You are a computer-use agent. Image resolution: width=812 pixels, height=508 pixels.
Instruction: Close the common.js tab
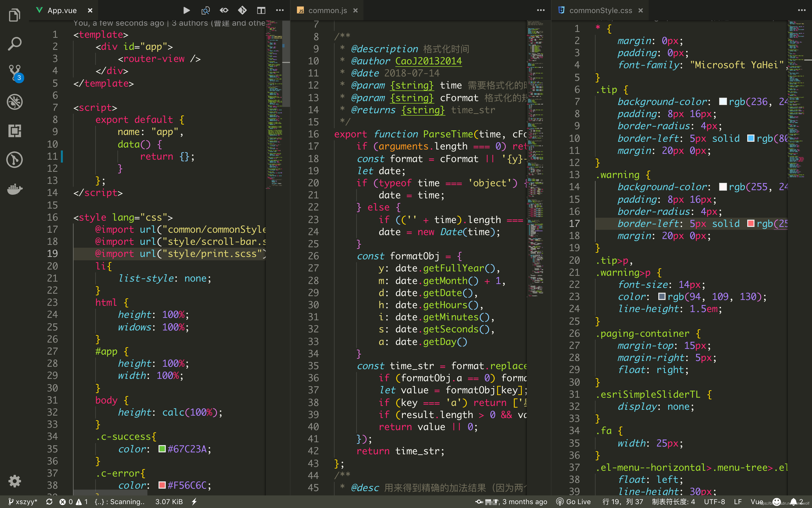point(355,10)
